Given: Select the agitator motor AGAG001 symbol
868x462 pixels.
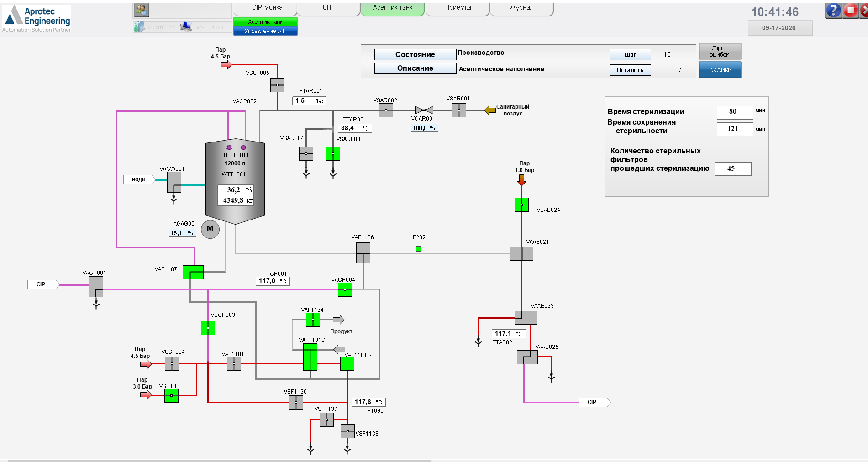Looking at the screenshot, I should pos(210,229).
